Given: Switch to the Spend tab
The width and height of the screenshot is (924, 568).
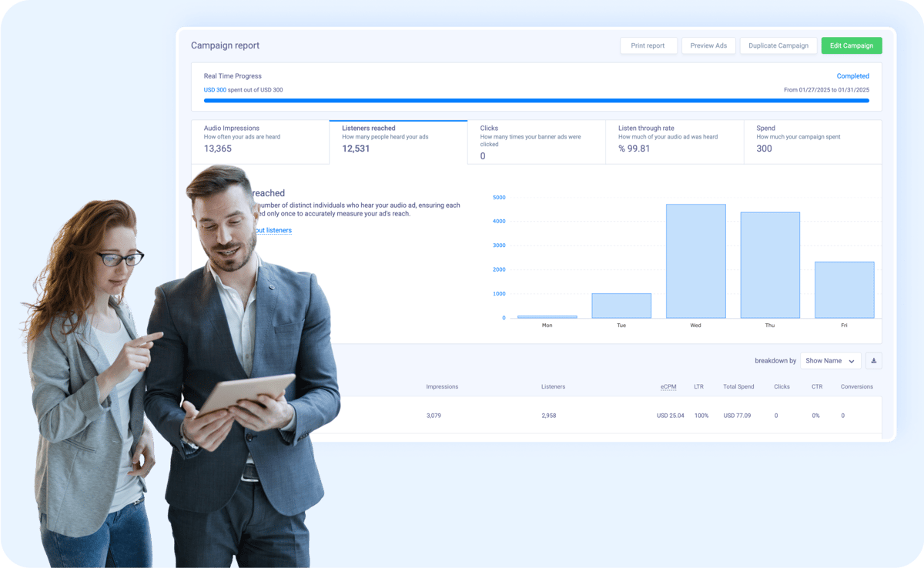Looking at the screenshot, I should pyautogui.click(x=812, y=142).
